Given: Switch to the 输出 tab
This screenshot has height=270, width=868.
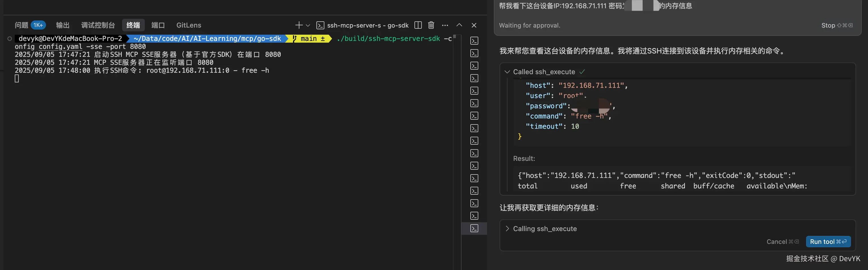Looking at the screenshot, I should 63,25.
